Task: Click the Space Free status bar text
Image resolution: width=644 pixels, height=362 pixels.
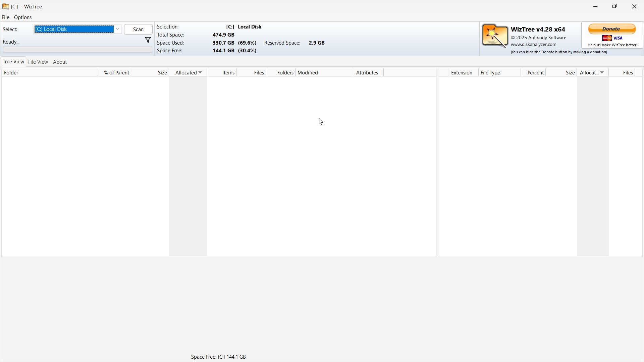Action: [x=218, y=357]
